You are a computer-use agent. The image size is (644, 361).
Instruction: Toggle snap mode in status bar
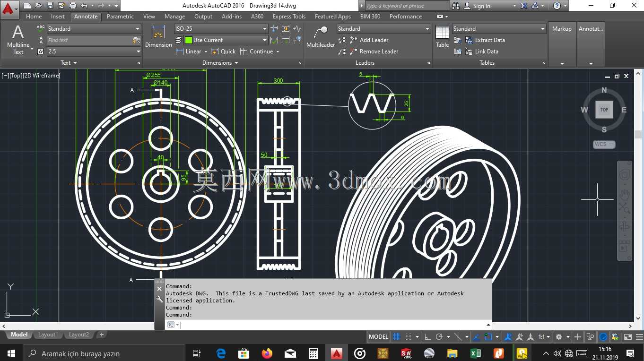coord(408,337)
